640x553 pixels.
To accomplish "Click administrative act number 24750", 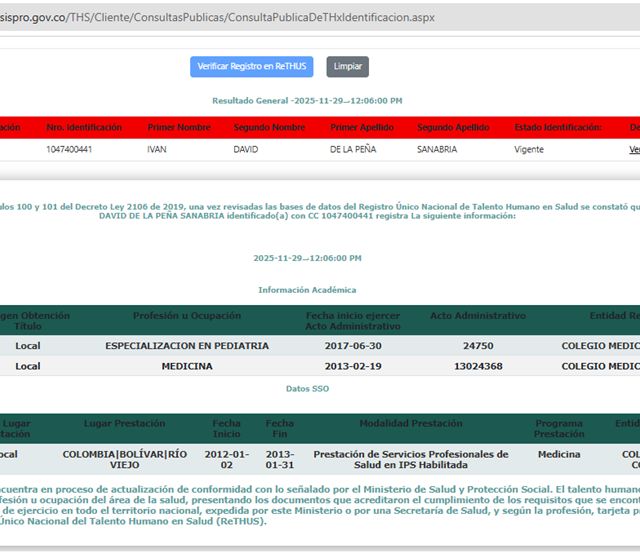I will click(x=478, y=346).
